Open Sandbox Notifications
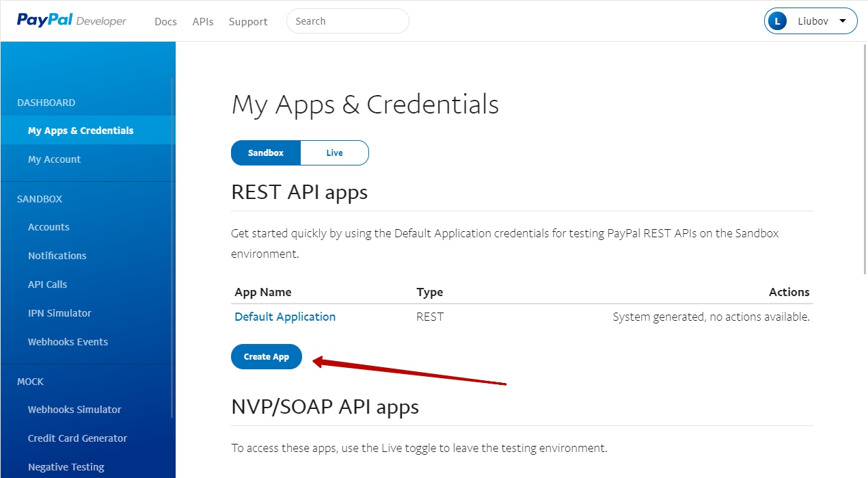The width and height of the screenshot is (868, 478). (57, 255)
